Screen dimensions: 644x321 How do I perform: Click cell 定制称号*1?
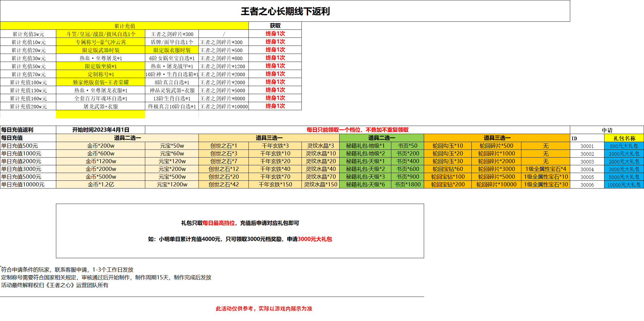click(x=101, y=74)
